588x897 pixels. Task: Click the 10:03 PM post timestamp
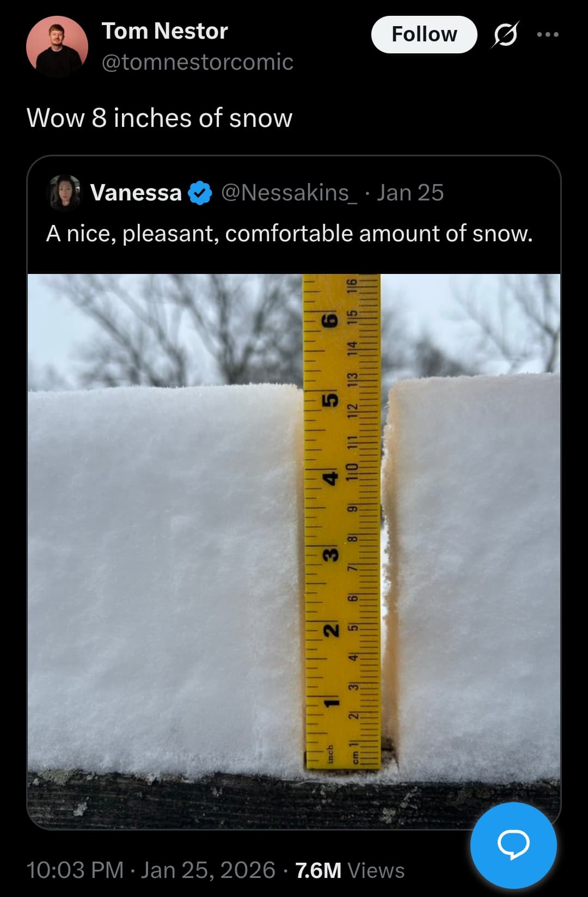point(75,870)
